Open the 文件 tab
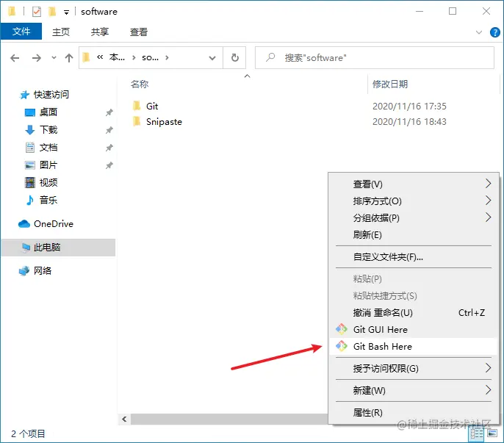The image size is (504, 443). [21, 32]
